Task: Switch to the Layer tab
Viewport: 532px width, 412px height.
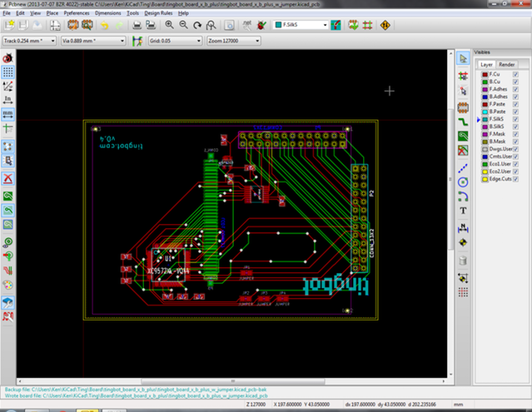Action: 486,64
